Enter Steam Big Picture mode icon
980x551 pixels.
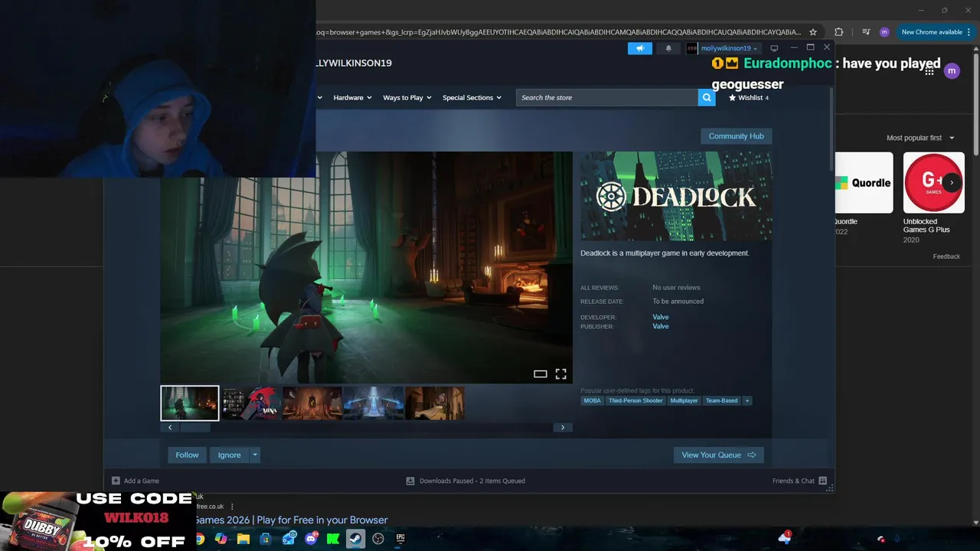pyautogui.click(x=774, y=48)
